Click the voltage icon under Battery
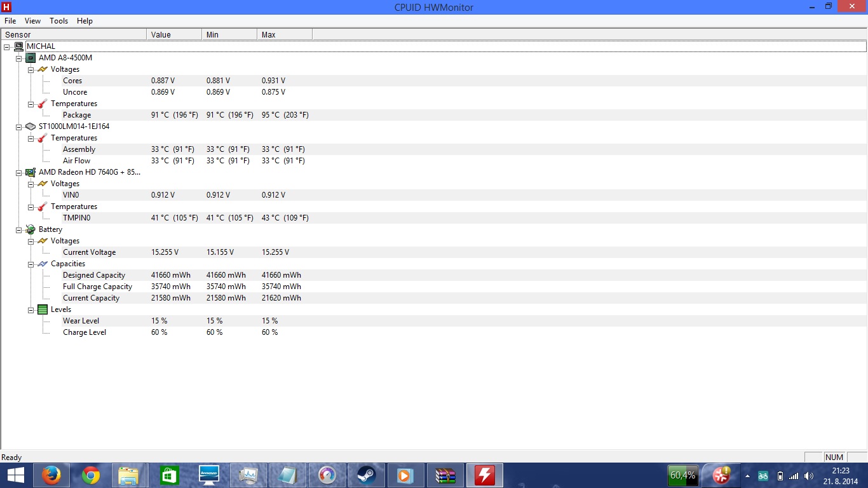This screenshot has height=488, width=868. coord(43,241)
